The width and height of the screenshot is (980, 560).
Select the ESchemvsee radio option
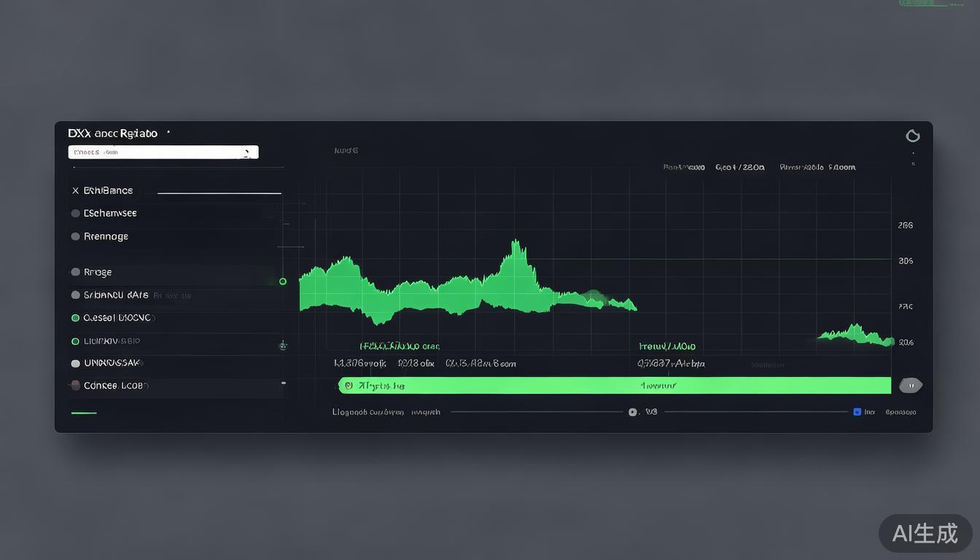click(75, 214)
